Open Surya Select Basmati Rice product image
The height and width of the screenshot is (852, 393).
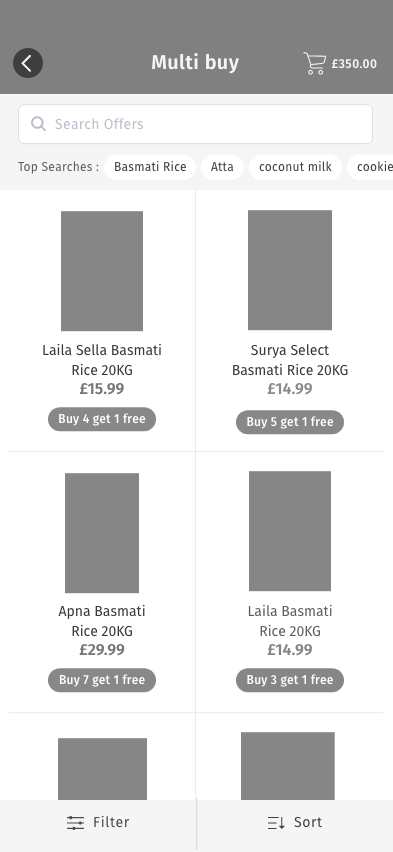click(x=290, y=270)
